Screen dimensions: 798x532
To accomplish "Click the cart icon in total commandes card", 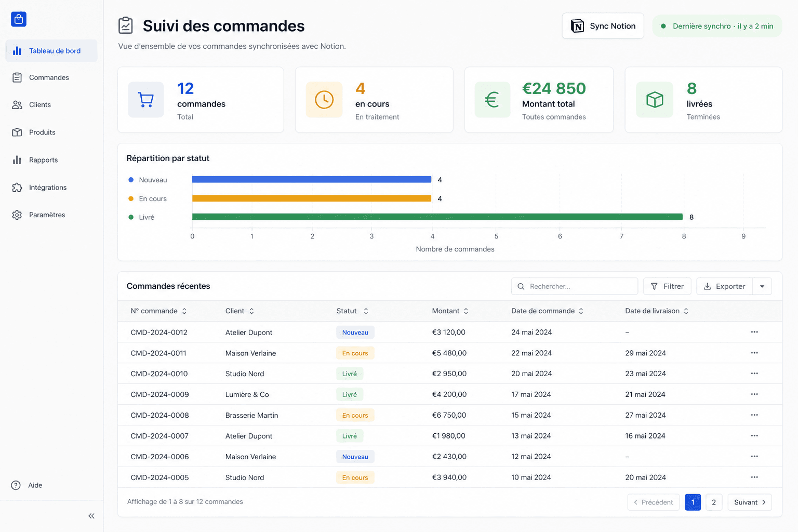I will pyautogui.click(x=146, y=100).
